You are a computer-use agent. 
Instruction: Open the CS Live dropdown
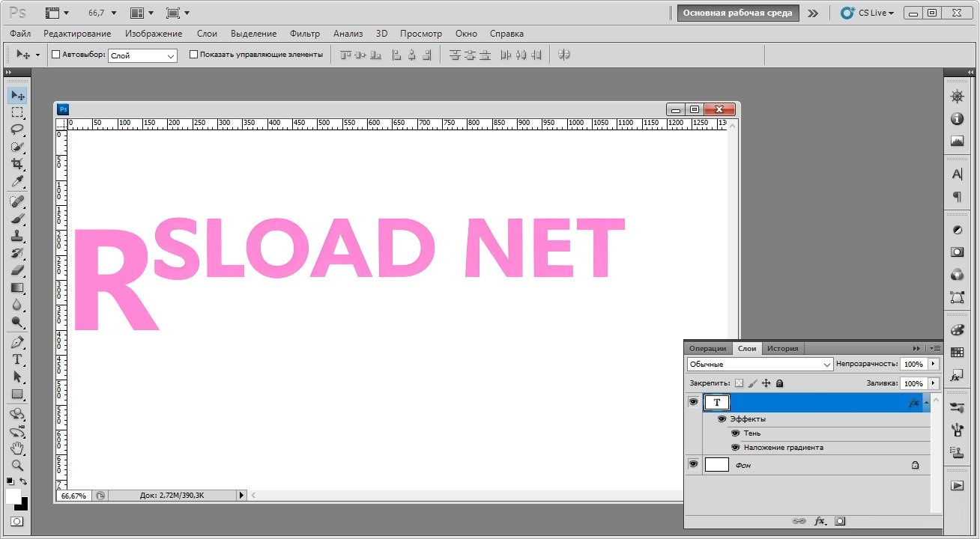[868, 13]
